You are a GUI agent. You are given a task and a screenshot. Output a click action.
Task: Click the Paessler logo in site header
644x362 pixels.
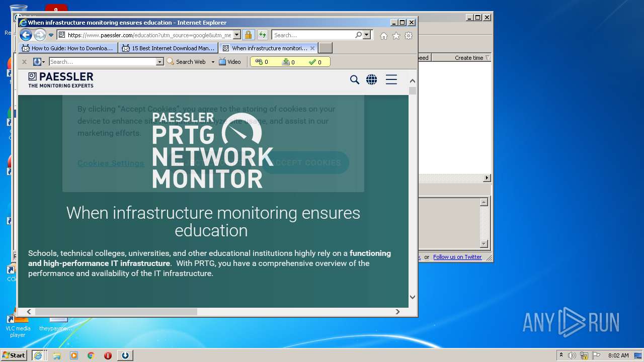(x=61, y=79)
